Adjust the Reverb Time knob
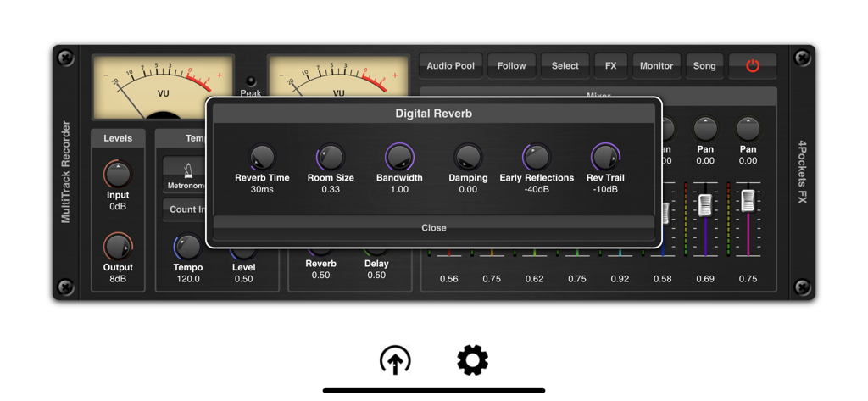Viewport: 868px width, 401px height. tap(262, 158)
